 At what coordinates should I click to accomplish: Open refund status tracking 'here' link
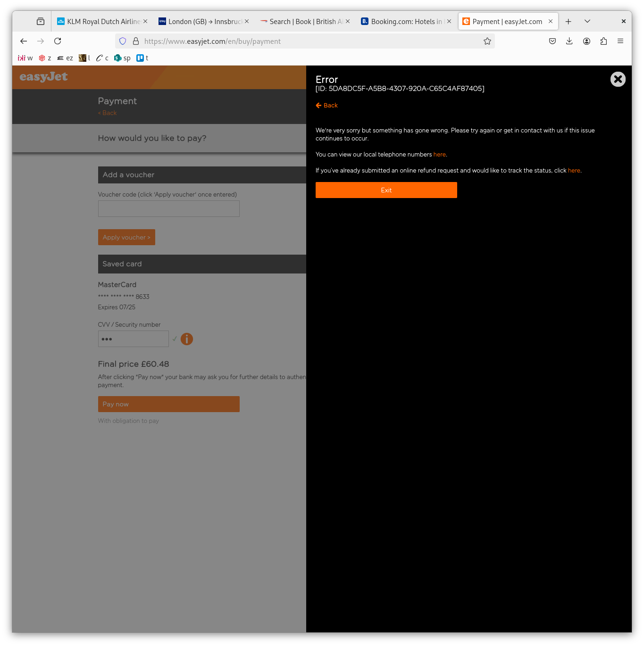click(574, 171)
